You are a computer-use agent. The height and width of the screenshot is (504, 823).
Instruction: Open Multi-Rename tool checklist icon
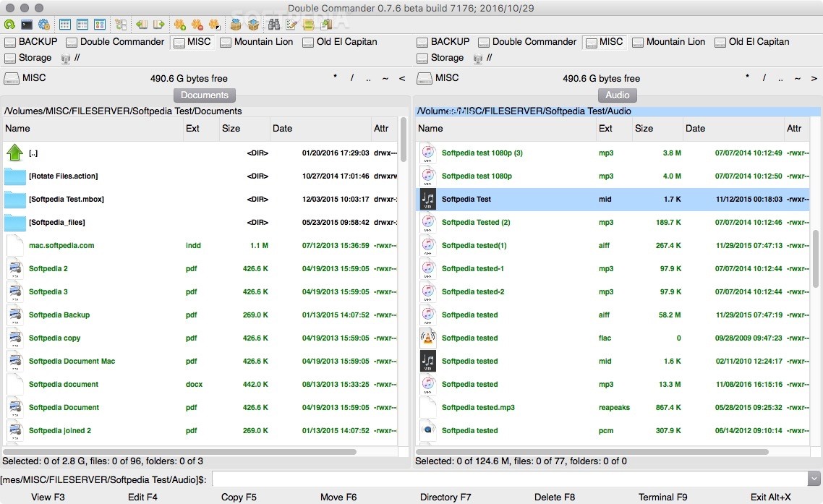pos(291,24)
